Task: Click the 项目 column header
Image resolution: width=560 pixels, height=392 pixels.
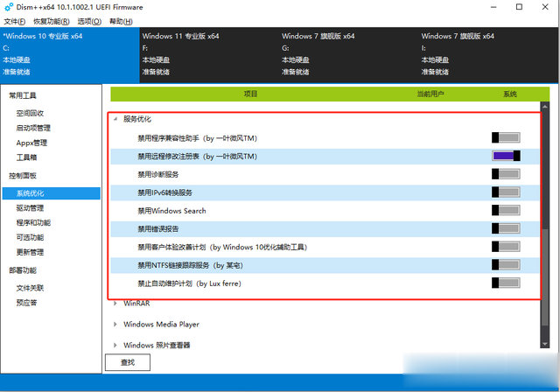Action: click(250, 94)
